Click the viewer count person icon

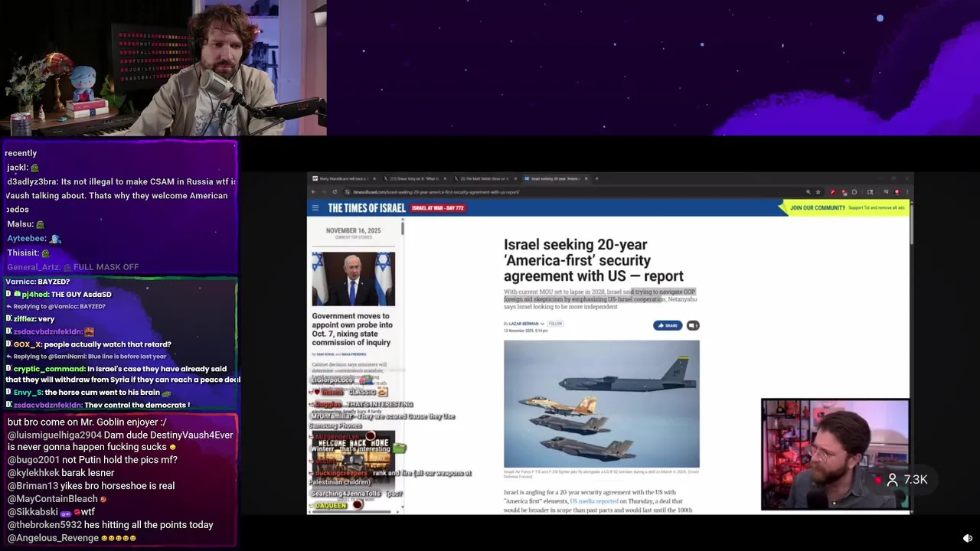tap(893, 480)
